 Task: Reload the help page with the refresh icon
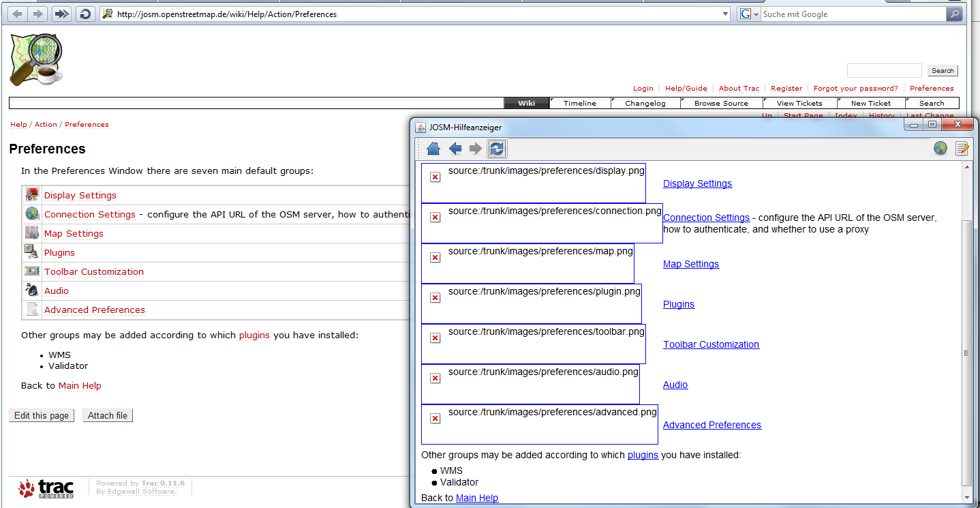497,149
